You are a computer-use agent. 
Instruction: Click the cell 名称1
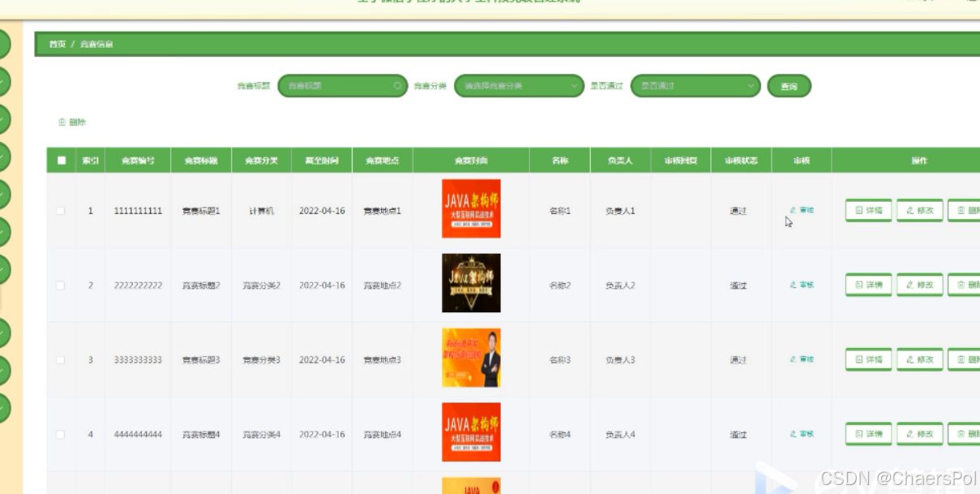tap(560, 211)
